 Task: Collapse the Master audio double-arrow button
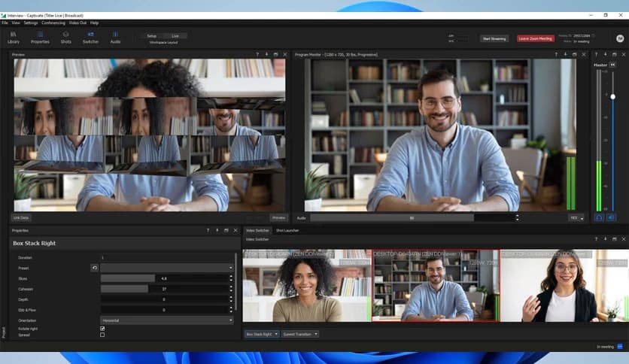612,65
